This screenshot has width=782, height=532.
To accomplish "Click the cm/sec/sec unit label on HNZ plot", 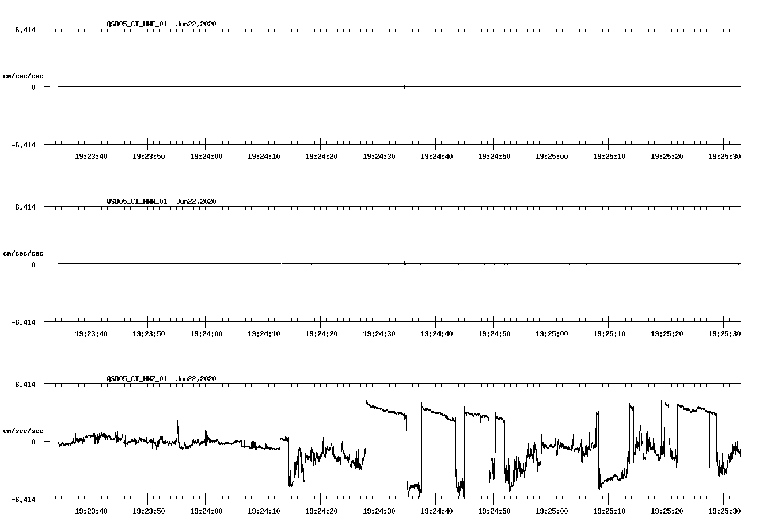I will point(23,431).
